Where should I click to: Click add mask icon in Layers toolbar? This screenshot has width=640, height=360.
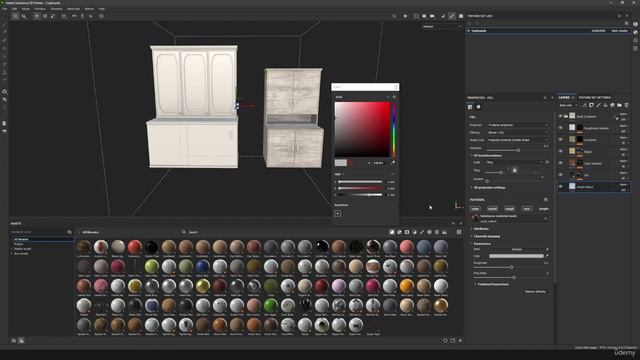coord(591,105)
